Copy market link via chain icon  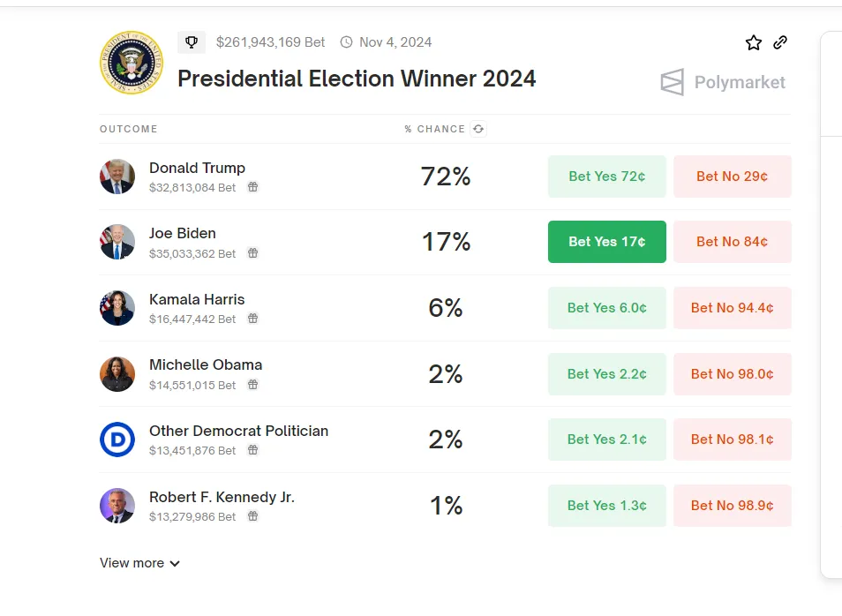tap(780, 42)
